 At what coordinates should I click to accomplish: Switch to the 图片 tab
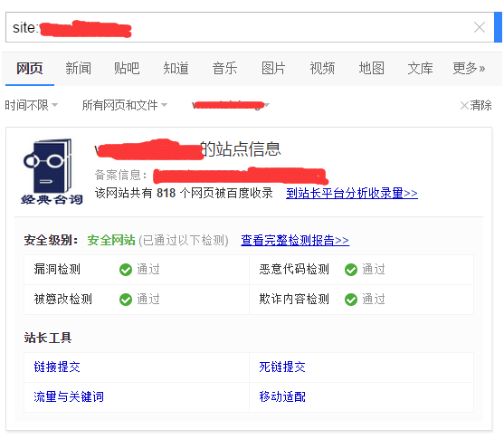(x=273, y=69)
